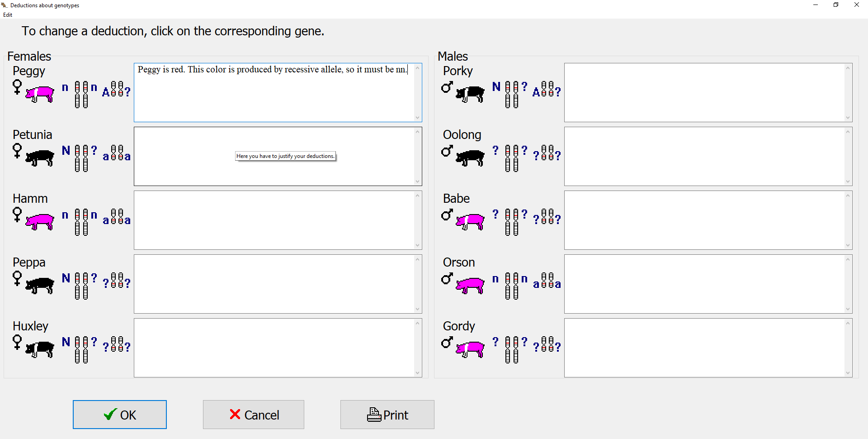Click Orson's red pig icon

[470, 285]
